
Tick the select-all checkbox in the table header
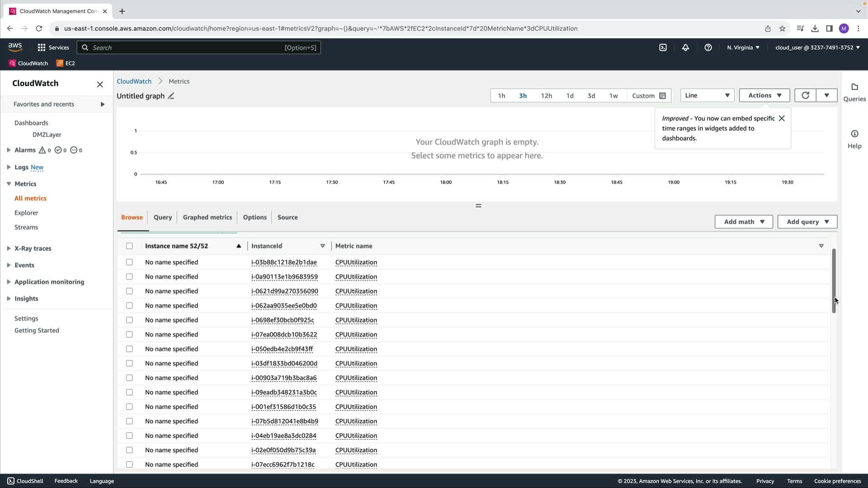tap(129, 246)
